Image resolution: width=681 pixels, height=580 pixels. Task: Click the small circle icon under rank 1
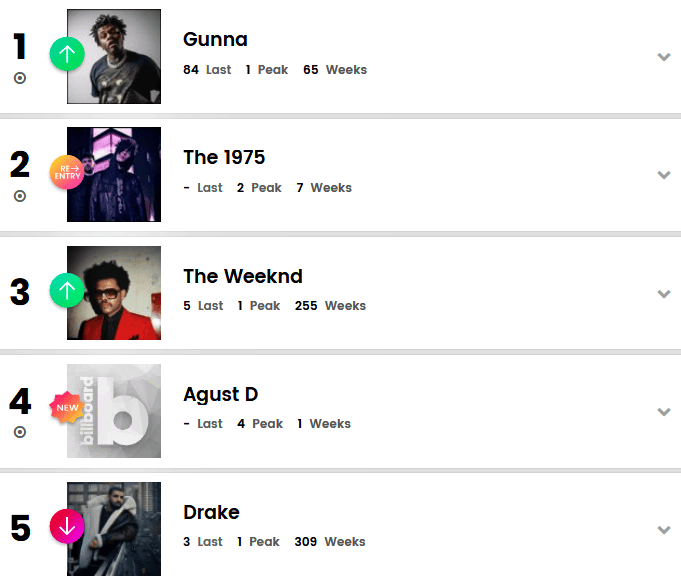coord(20,78)
